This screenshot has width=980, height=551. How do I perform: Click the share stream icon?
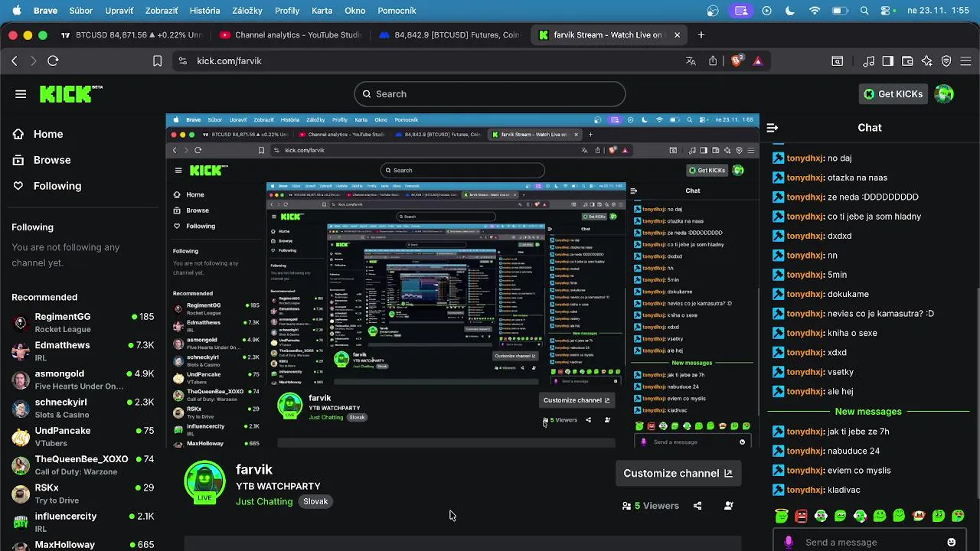point(697,506)
